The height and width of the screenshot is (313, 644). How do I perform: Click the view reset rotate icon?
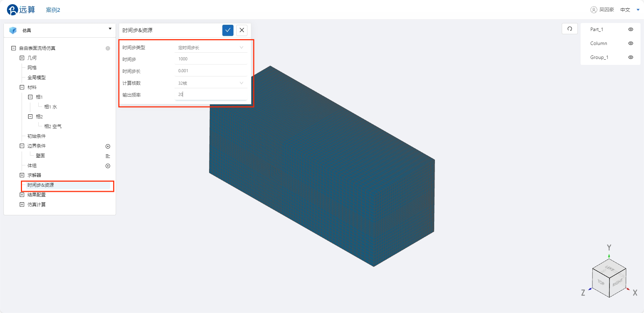pyautogui.click(x=570, y=29)
